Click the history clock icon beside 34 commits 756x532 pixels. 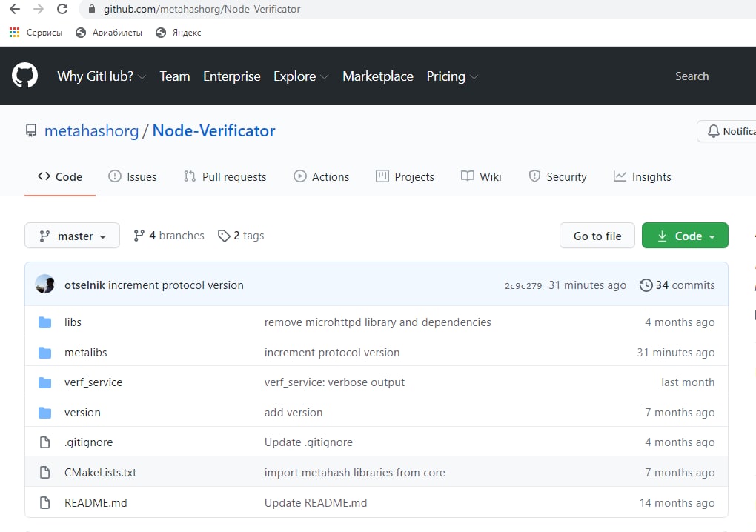click(x=646, y=285)
